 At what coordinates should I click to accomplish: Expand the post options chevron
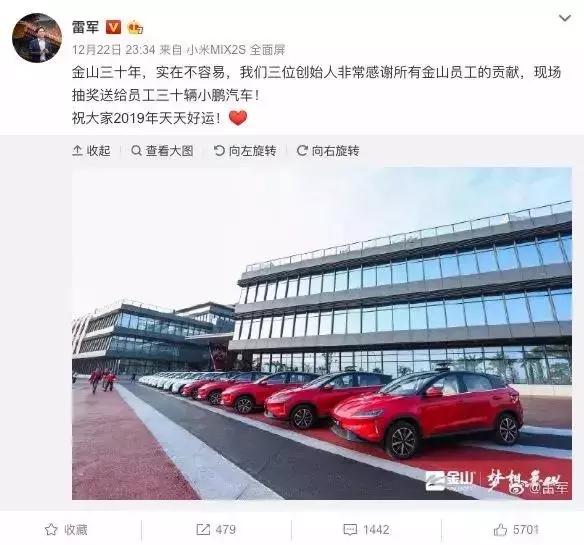(565, 18)
